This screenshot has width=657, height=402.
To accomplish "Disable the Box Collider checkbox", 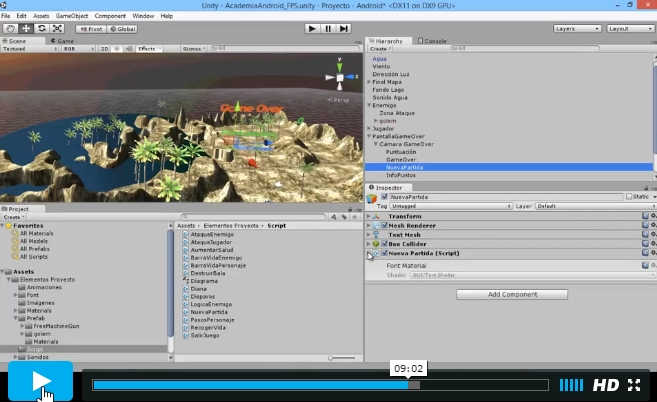I will (384, 244).
